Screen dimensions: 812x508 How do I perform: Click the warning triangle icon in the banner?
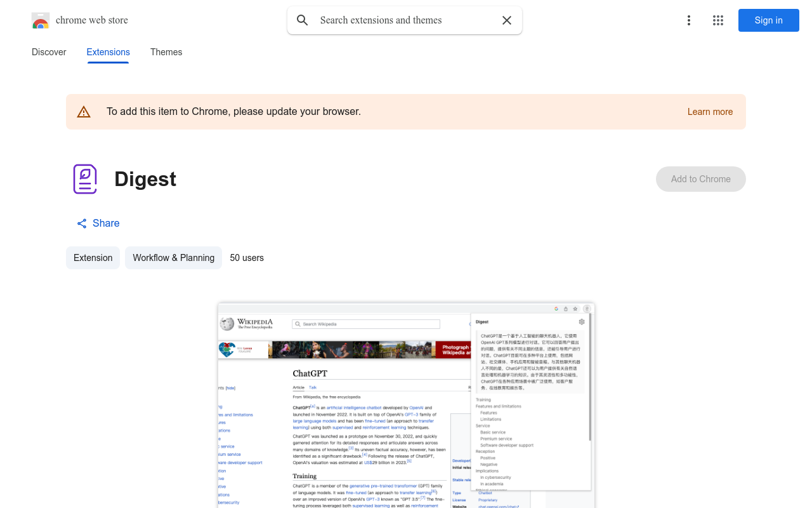pyautogui.click(x=84, y=112)
